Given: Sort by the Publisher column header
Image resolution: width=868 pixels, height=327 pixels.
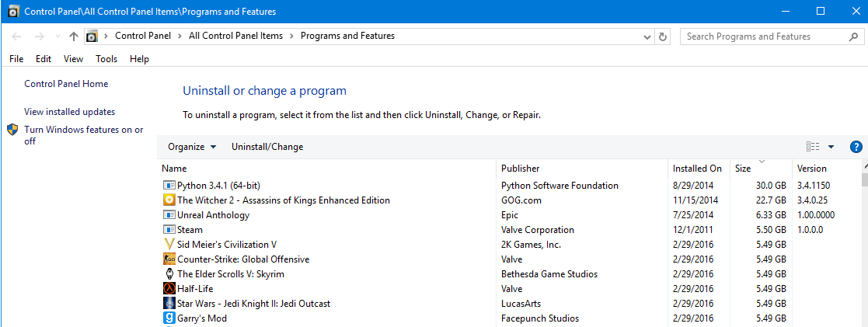Looking at the screenshot, I should 582,169.
